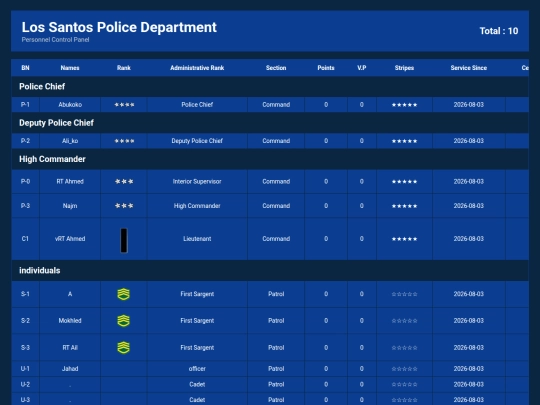Click the First Sargent rank badge for S-1
This screenshot has width=540, height=405.
(x=124, y=294)
